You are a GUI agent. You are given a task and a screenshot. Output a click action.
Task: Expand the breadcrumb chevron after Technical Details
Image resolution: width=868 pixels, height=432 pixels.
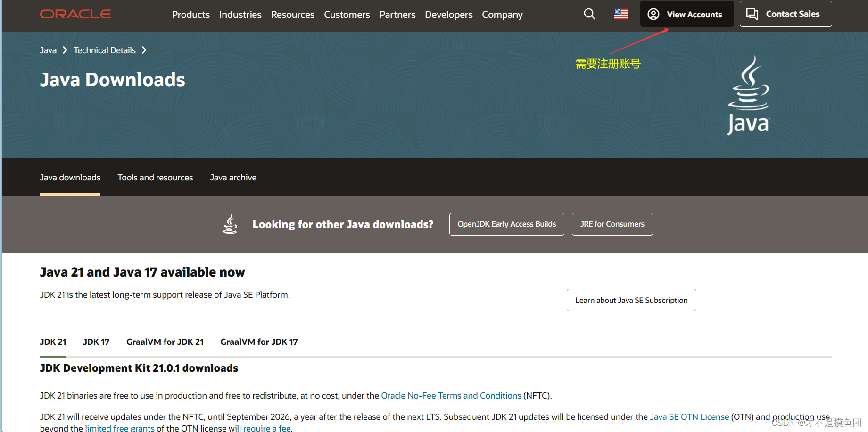point(144,50)
